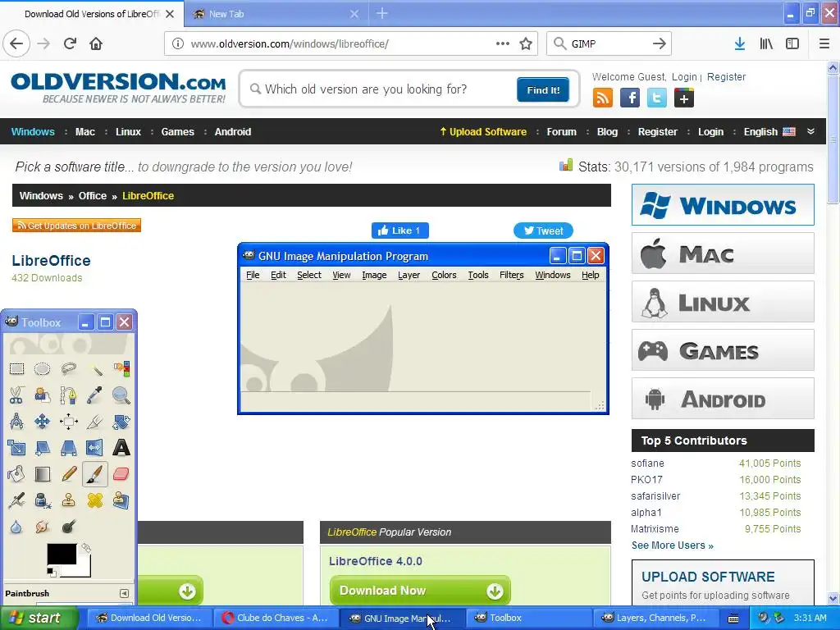Open the Colors menu in GIMP
The height and width of the screenshot is (630, 840).
click(444, 275)
